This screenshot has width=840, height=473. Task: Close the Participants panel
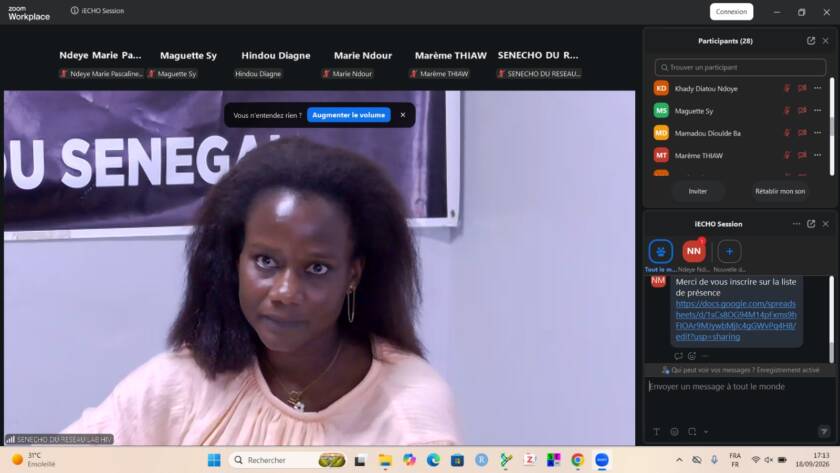(826, 41)
